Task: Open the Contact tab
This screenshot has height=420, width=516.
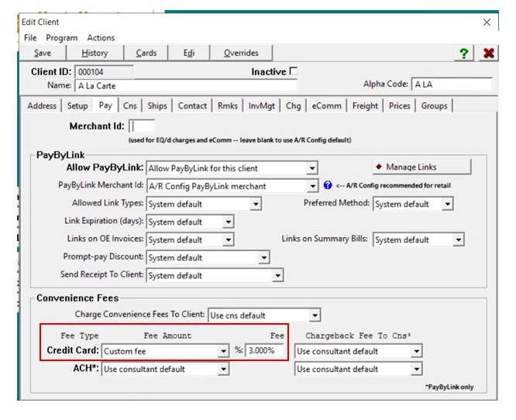Action: coord(192,105)
